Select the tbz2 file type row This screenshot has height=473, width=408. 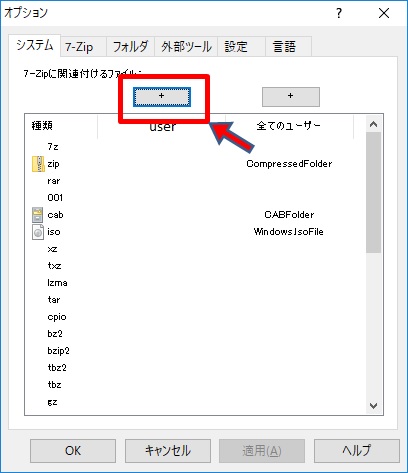195,368
